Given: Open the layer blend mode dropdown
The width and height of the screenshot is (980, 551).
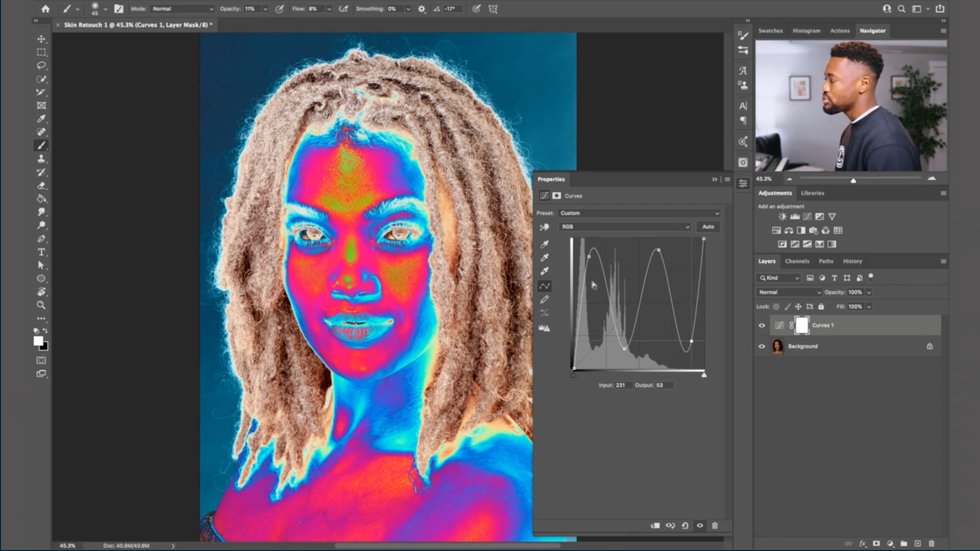Looking at the screenshot, I should pos(789,292).
